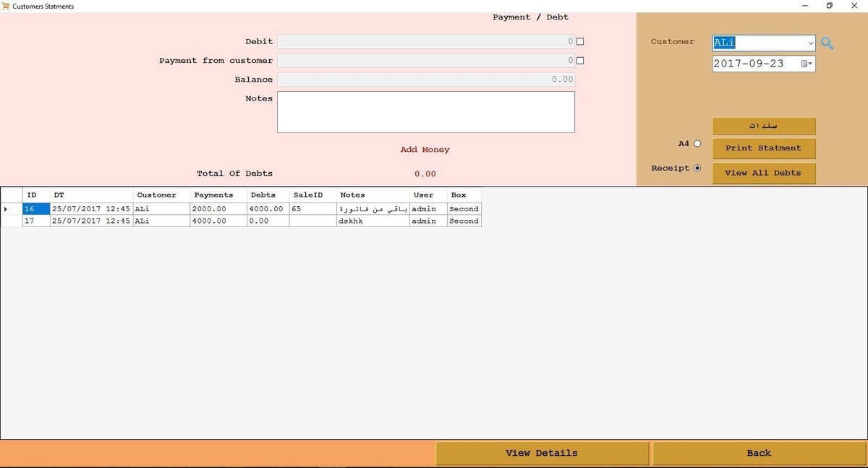
Task: Go Back to the previous screen
Action: pyautogui.click(x=758, y=454)
